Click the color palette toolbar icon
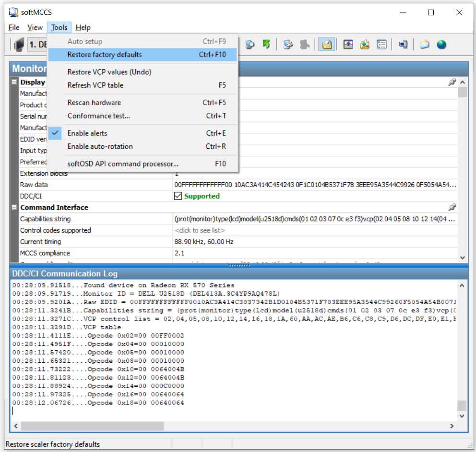 (x=288, y=45)
